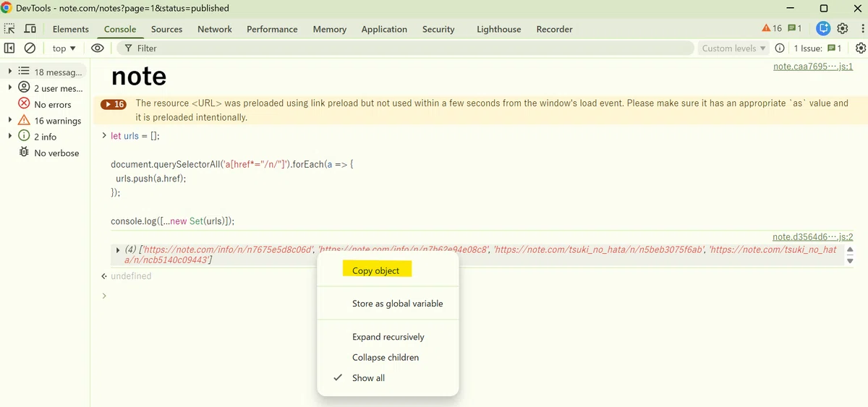
Task: Switch to the Memory tab
Action: [330, 29]
